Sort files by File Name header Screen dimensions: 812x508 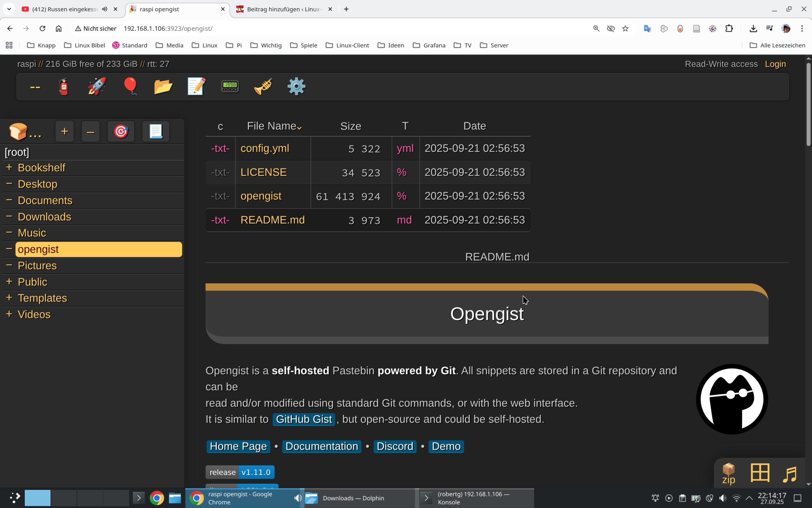(x=274, y=126)
